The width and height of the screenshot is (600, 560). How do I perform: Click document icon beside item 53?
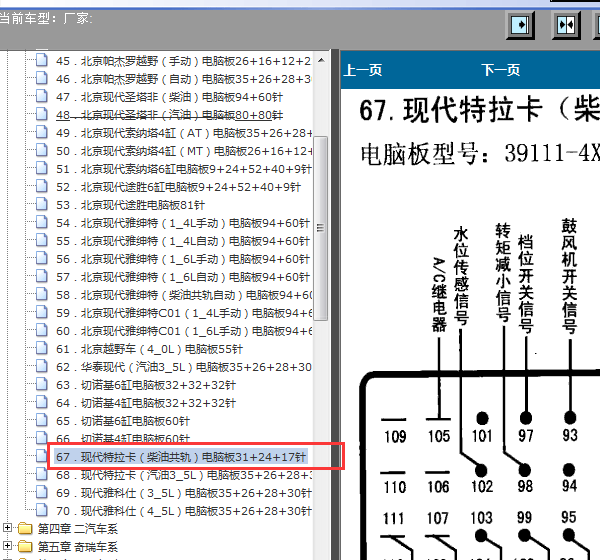click(42, 204)
